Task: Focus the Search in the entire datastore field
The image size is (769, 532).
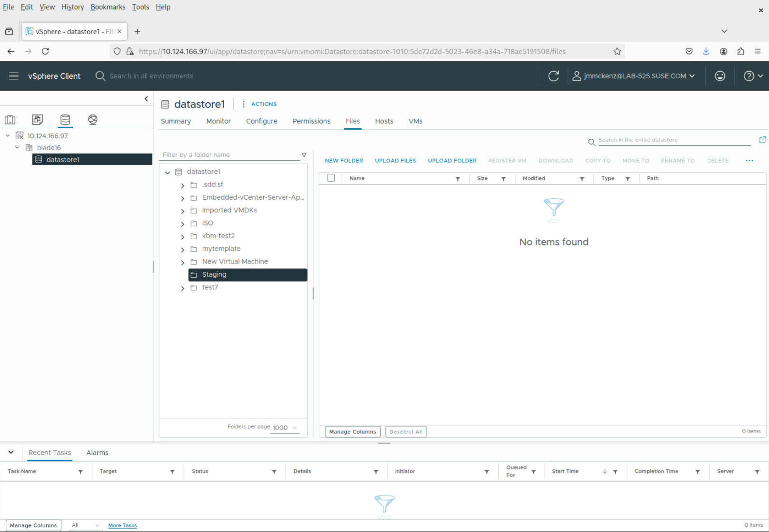Action: (x=675, y=140)
